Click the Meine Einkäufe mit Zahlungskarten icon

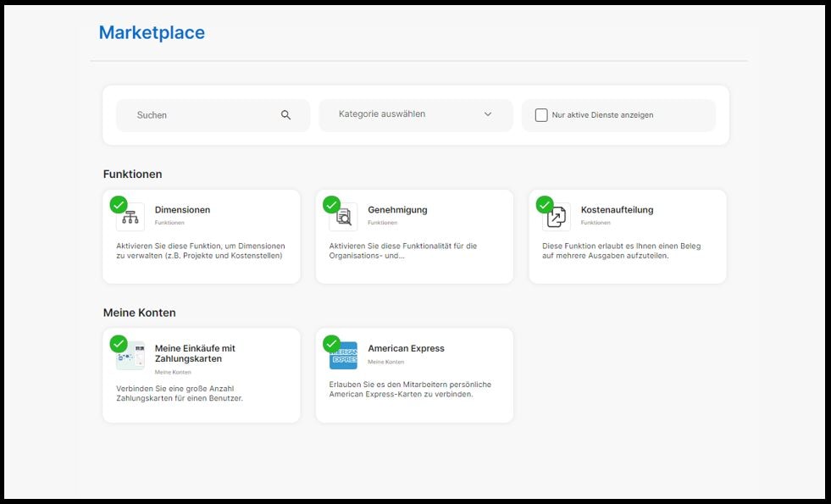point(130,356)
